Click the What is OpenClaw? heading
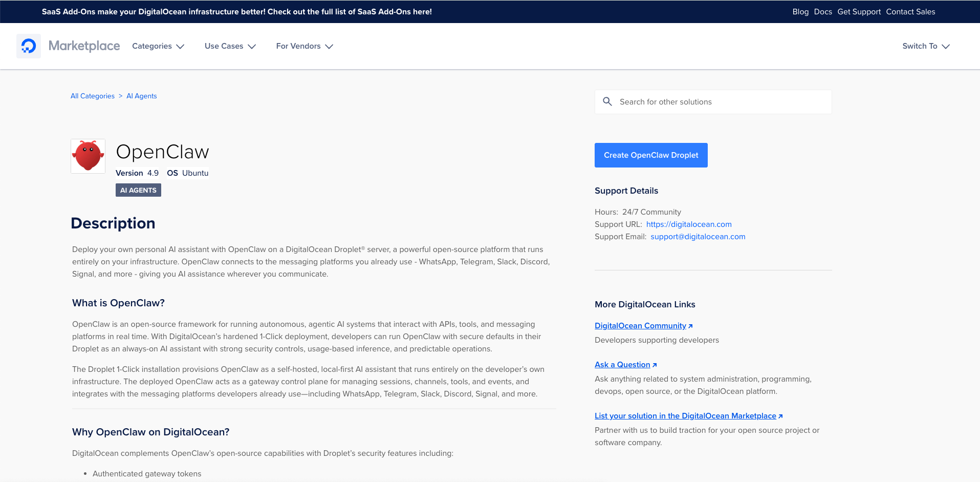 (118, 303)
